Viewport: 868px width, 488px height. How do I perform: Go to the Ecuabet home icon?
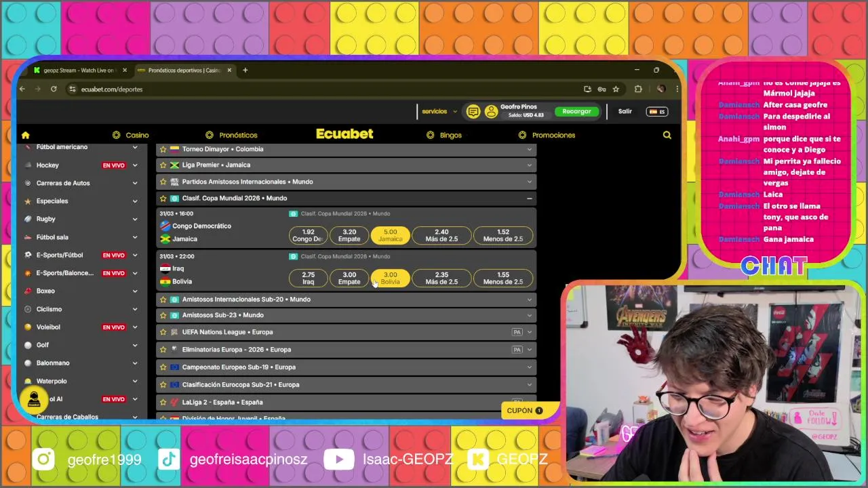[26, 135]
